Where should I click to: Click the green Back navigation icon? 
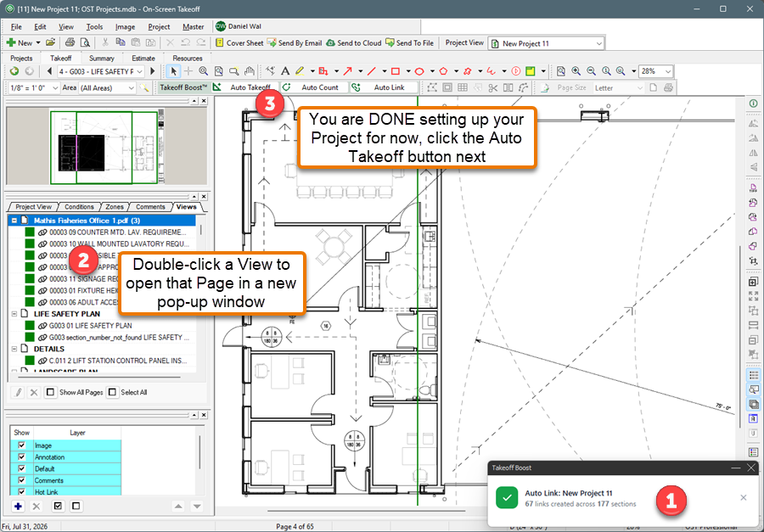coord(14,71)
